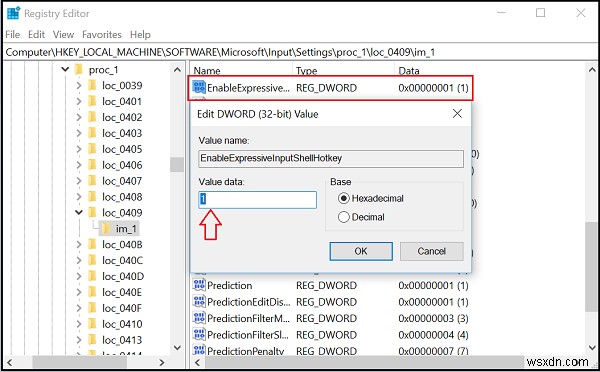
Task: Click the 0x00000007 (7) data cell
Action: [x=433, y=351]
